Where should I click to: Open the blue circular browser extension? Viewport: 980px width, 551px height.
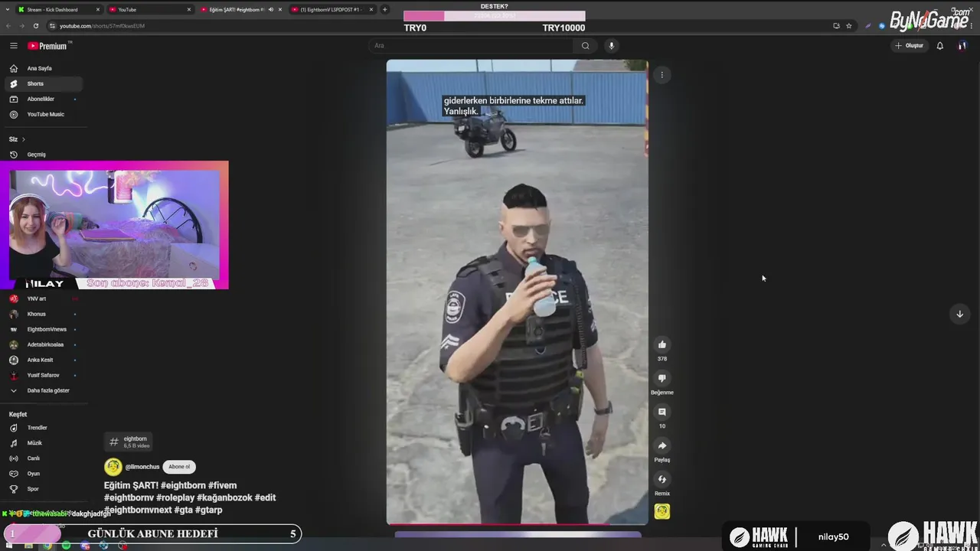(x=882, y=25)
